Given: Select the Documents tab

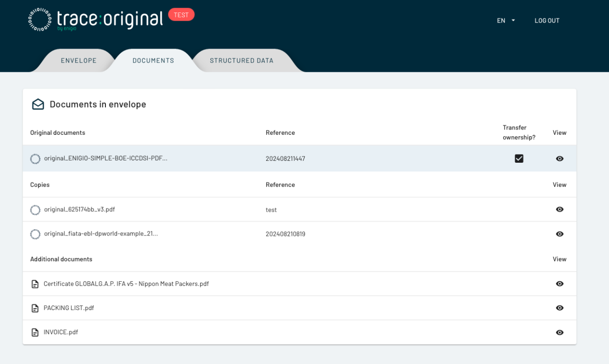Looking at the screenshot, I should [153, 61].
